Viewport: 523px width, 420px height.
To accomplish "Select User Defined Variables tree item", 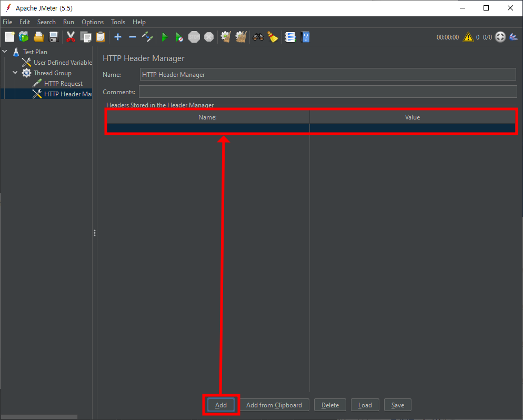I will (x=63, y=63).
